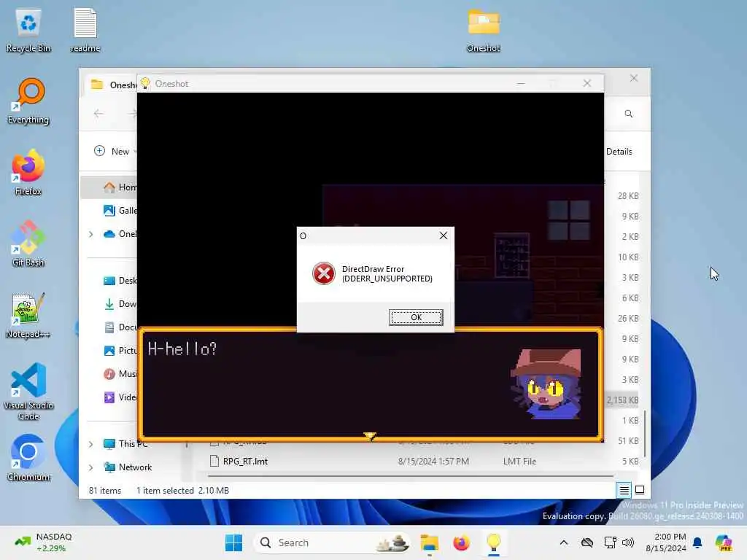Viewport: 747px width, 560px height.
Task: Select Home in File Explorer navigation pane
Action: (x=109, y=187)
